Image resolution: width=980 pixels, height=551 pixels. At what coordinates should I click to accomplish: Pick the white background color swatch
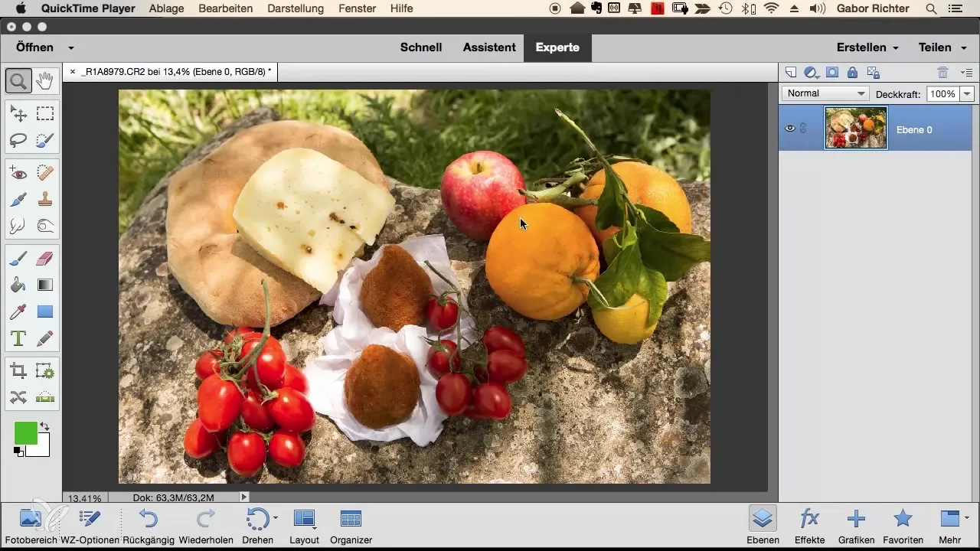[41, 449]
